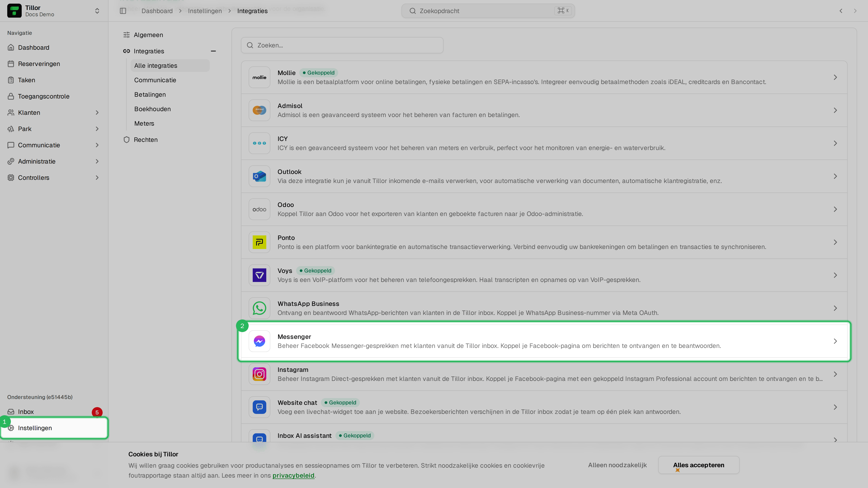
Task: Focus the Zoekopdracht global search bar
Action: (x=488, y=11)
